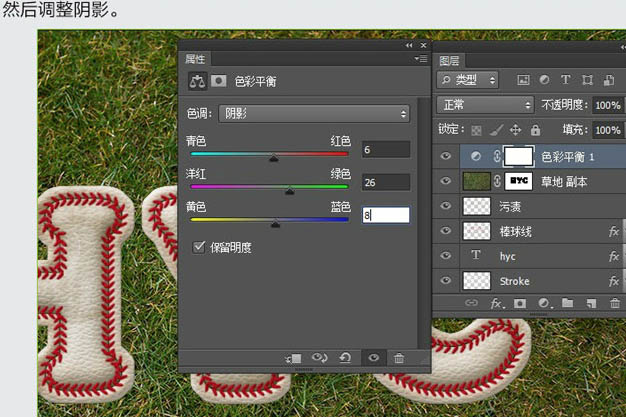Lock position move icon

(515, 130)
